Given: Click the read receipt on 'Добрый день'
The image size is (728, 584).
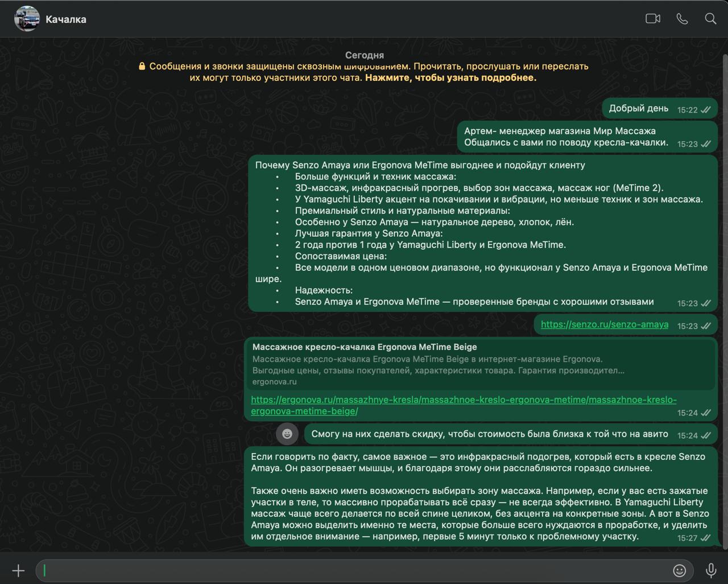Looking at the screenshot, I should pos(706,110).
